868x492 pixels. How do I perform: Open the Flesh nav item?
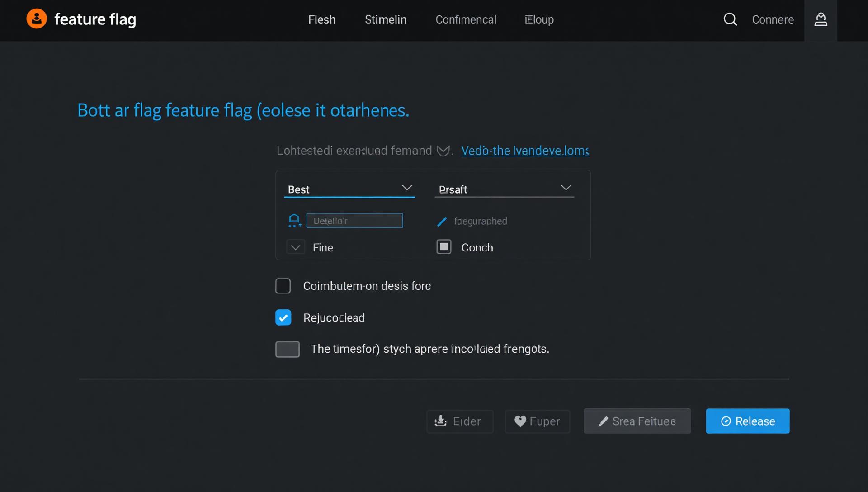(x=322, y=20)
